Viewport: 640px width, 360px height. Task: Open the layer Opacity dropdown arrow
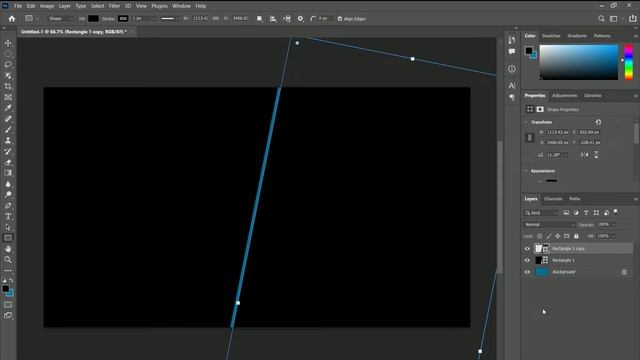pos(613,224)
